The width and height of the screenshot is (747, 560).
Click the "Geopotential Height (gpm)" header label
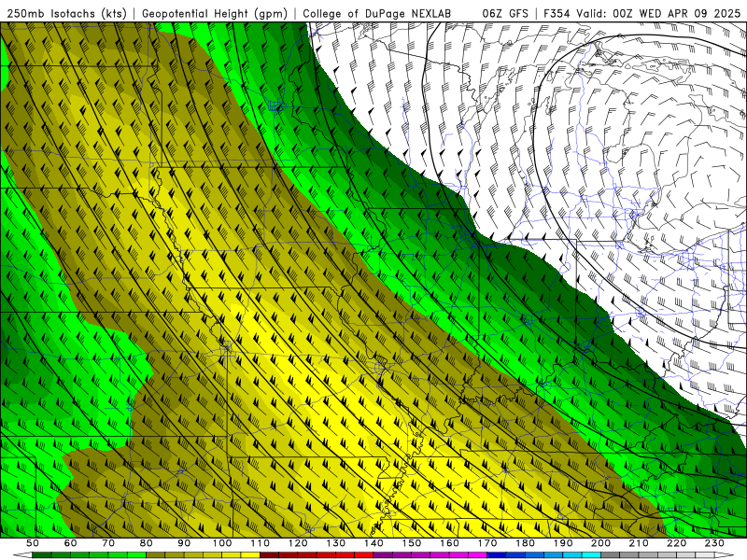pyautogui.click(x=215, y=14)
